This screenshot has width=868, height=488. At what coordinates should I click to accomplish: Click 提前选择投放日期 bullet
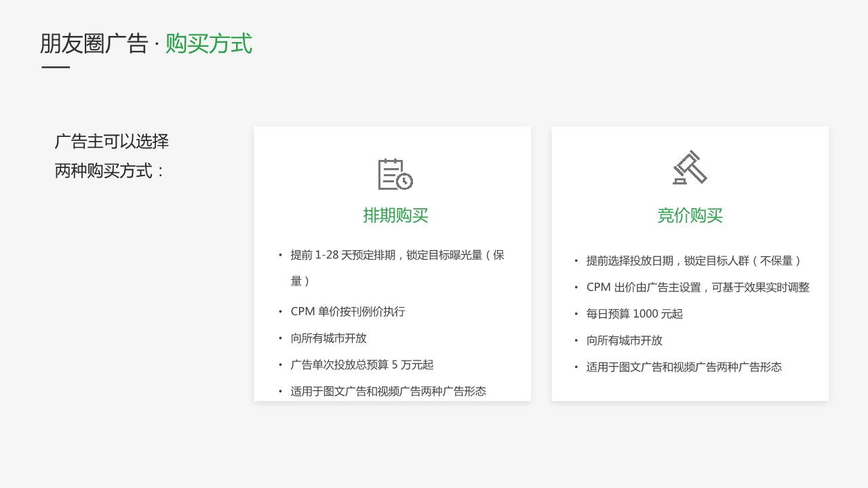(694, 261)
